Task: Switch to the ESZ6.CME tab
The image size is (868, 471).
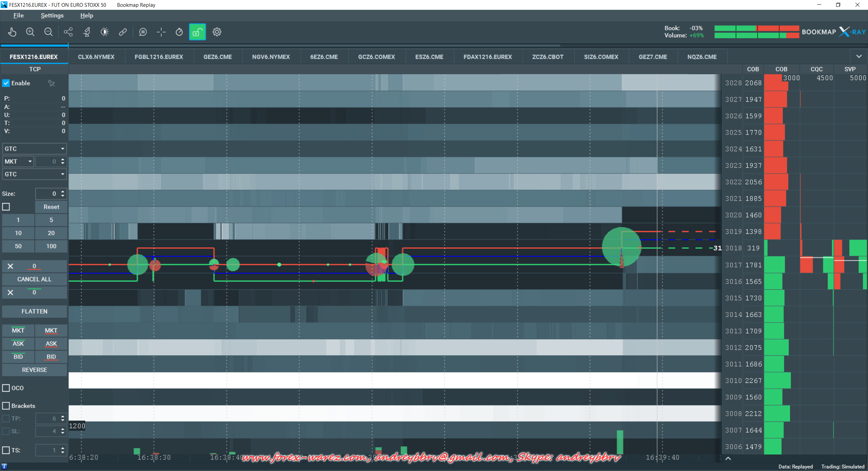Action: (x=429, y=57)
